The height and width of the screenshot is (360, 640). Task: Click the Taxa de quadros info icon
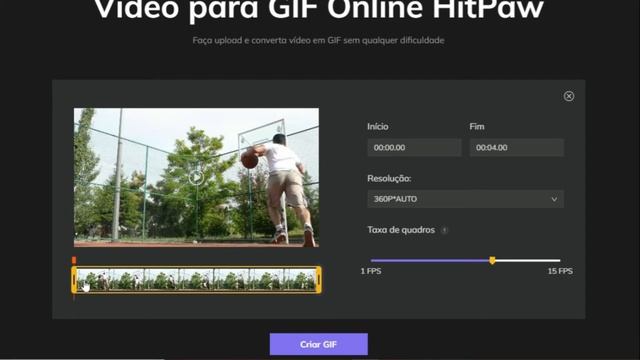(444, 230)
